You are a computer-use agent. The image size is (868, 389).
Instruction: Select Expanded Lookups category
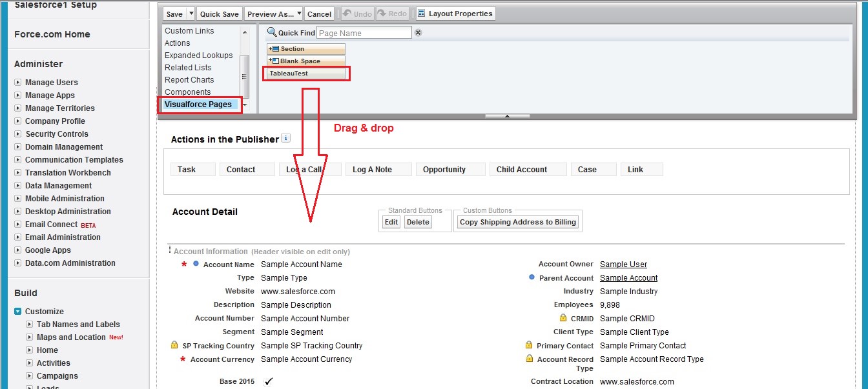pos(199,55)
